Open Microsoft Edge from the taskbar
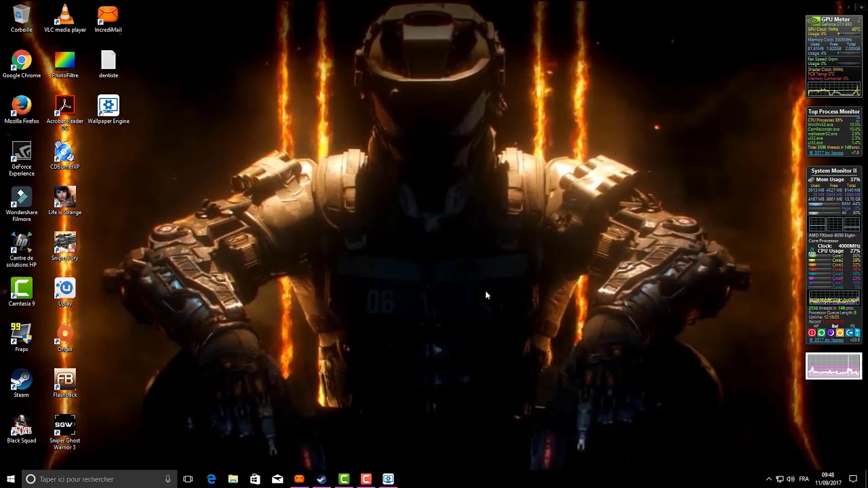 211,479
